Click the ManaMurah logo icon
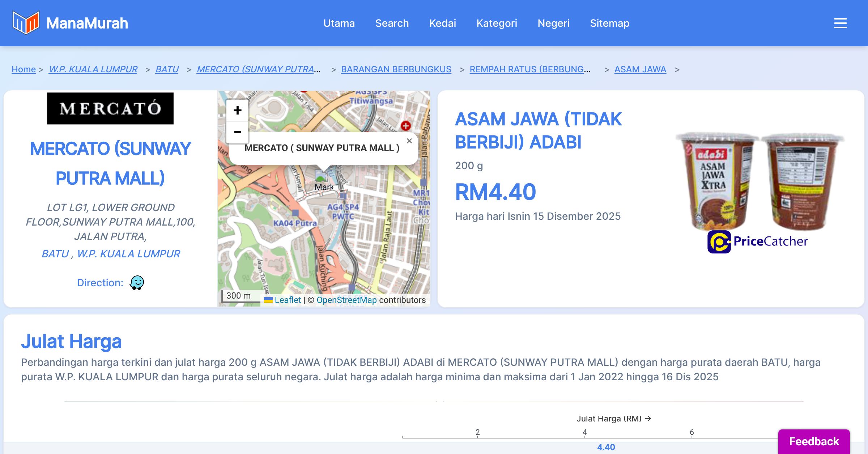Screen dimensions: 868x454 point(26,23)
